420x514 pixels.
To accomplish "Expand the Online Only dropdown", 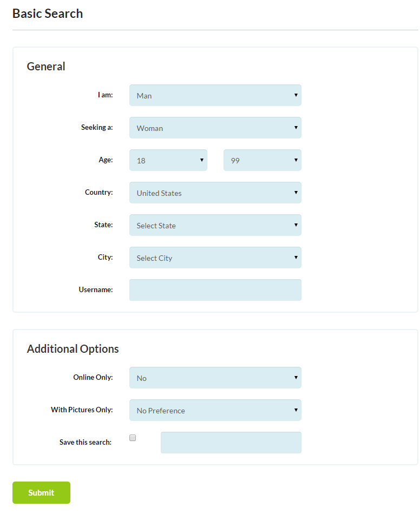I will pos(215,378).
